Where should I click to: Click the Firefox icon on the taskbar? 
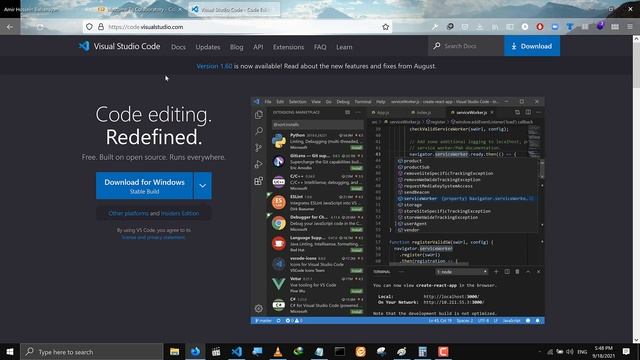coord(195,351)
